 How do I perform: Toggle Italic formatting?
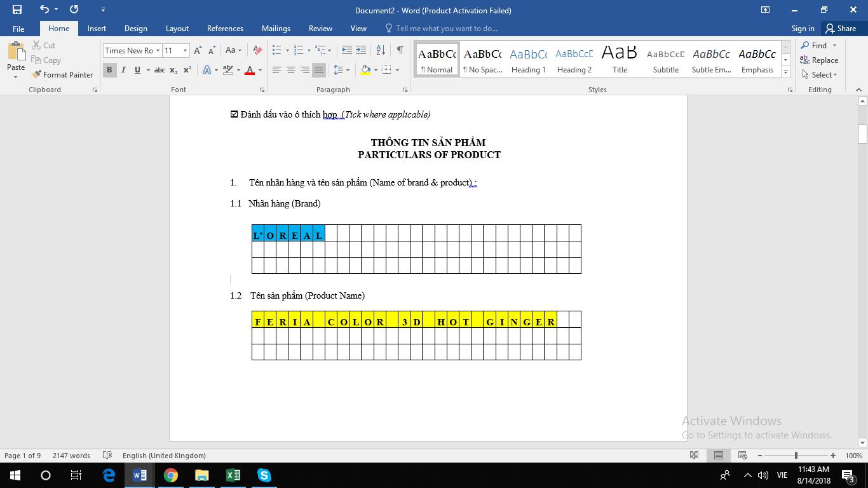[123, 70]
